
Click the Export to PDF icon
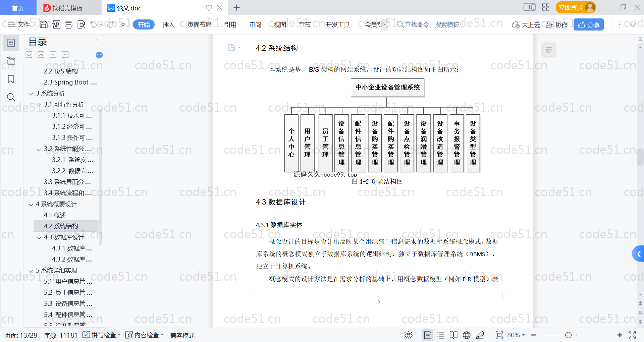(x=56, y=24)
